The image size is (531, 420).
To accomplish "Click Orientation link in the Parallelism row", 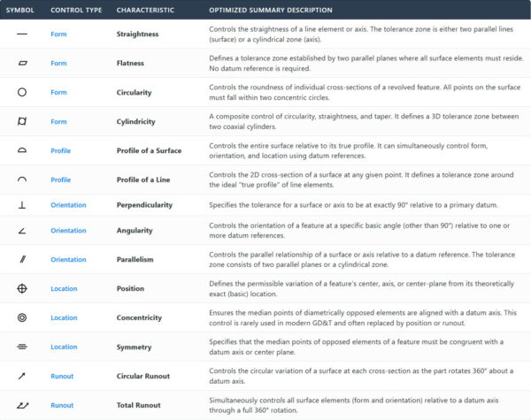I will [68, 260].
